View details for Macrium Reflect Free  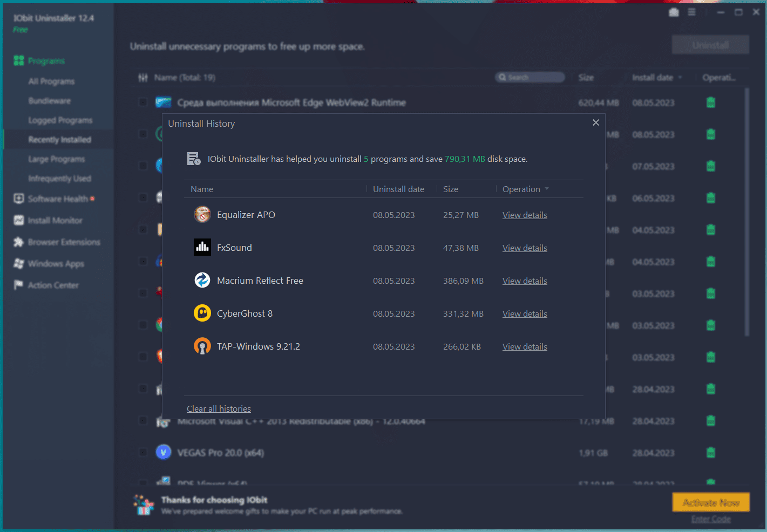point(525,281)
